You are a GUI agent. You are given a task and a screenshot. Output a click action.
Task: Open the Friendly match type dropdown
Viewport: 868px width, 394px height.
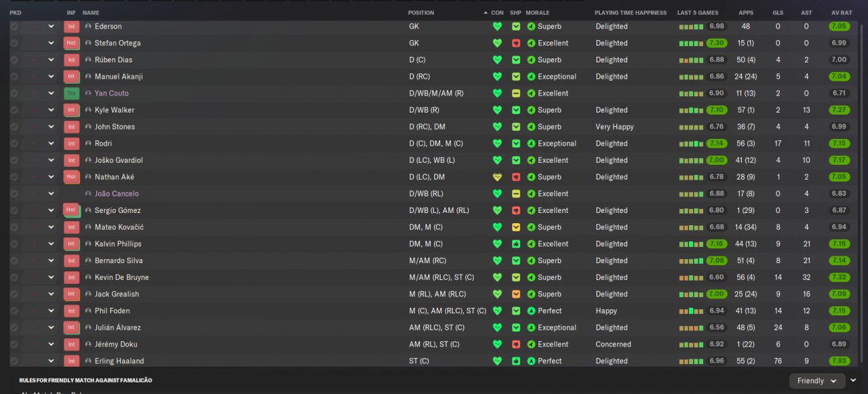click(x=817, y=381)
